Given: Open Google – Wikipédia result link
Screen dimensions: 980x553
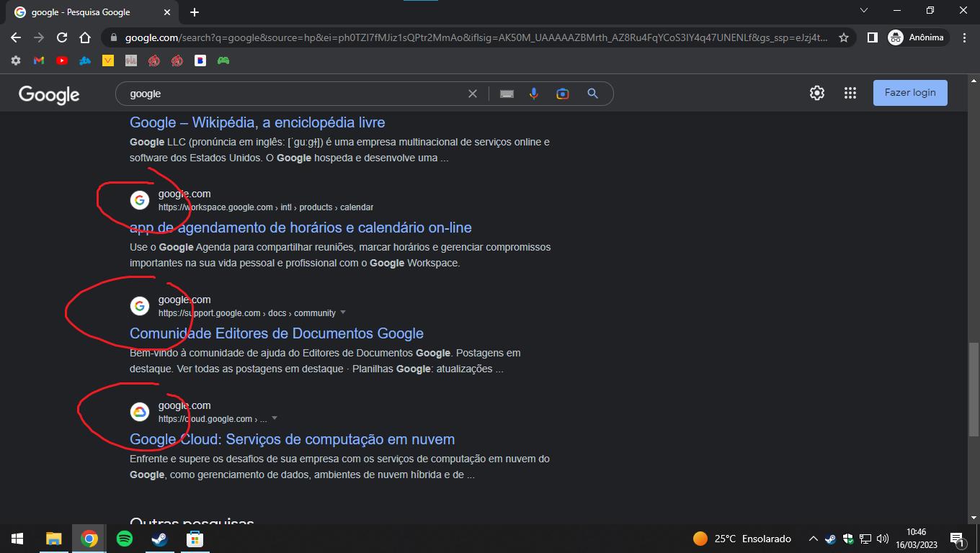Looking at the screenshot, I should tap(257, 122).
